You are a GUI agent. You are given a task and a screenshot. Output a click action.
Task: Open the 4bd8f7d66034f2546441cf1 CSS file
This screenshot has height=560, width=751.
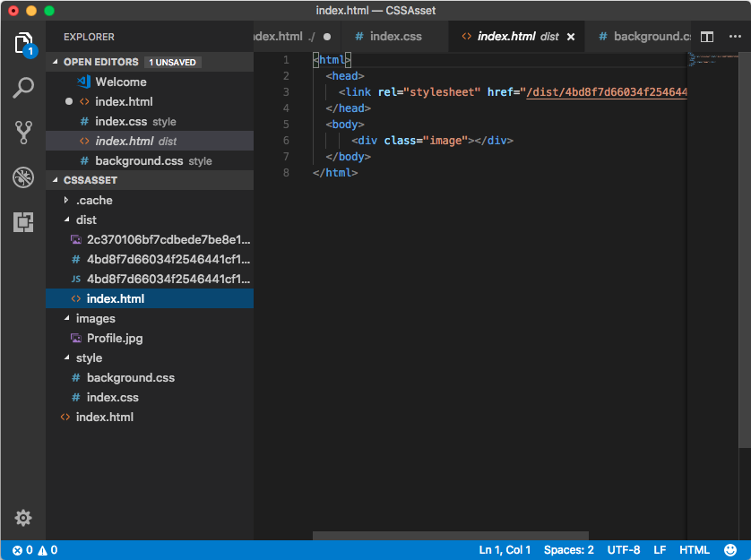point(150,259)
